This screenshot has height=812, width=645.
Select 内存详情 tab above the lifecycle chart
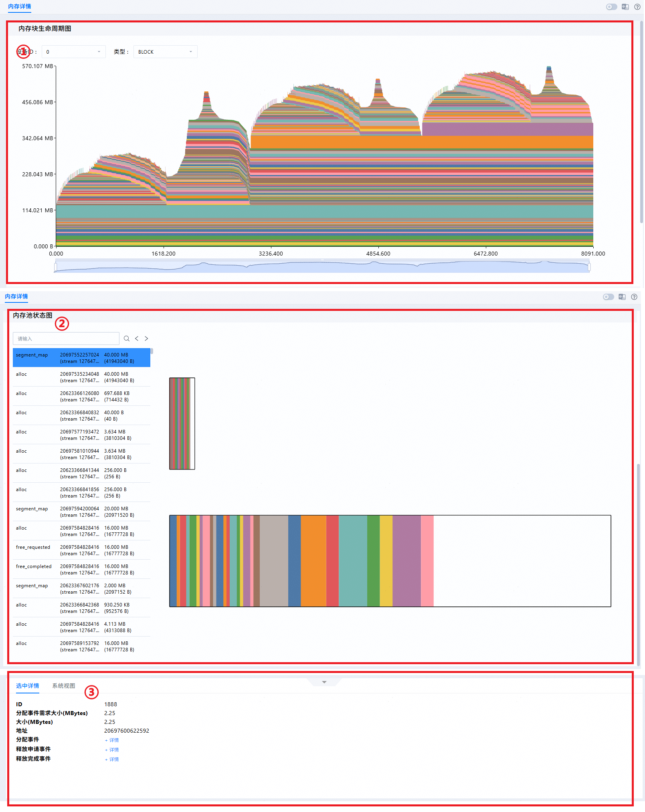coord(19,6)
